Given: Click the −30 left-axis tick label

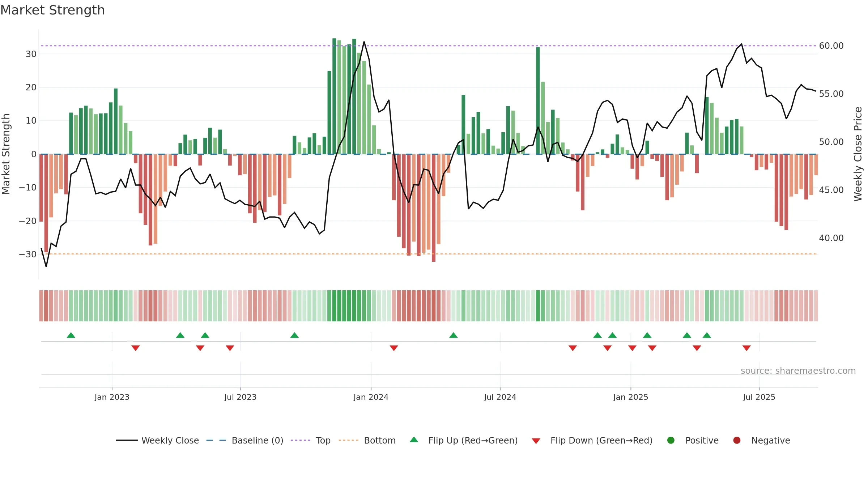Looking at the screenshot, I should click(28, 254).
